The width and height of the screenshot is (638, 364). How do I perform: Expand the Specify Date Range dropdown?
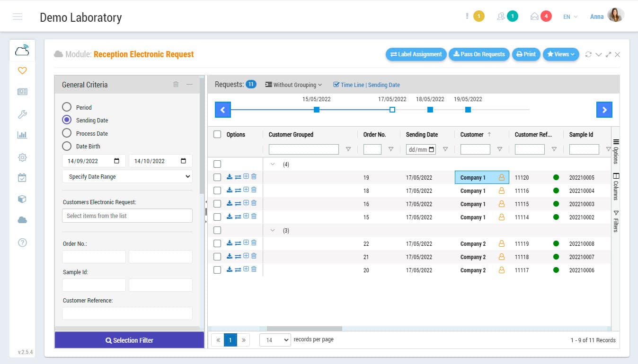127,176
